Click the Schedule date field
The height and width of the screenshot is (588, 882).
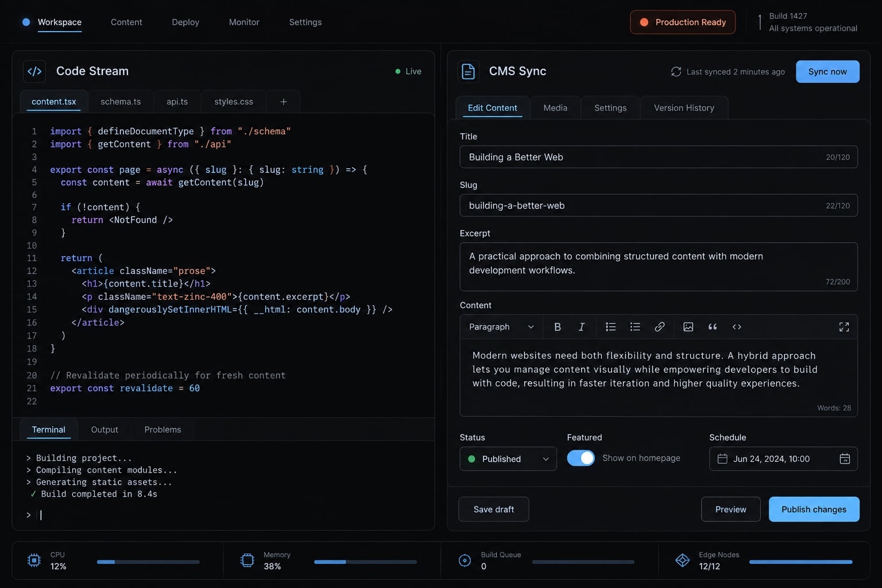coord(783,459)
